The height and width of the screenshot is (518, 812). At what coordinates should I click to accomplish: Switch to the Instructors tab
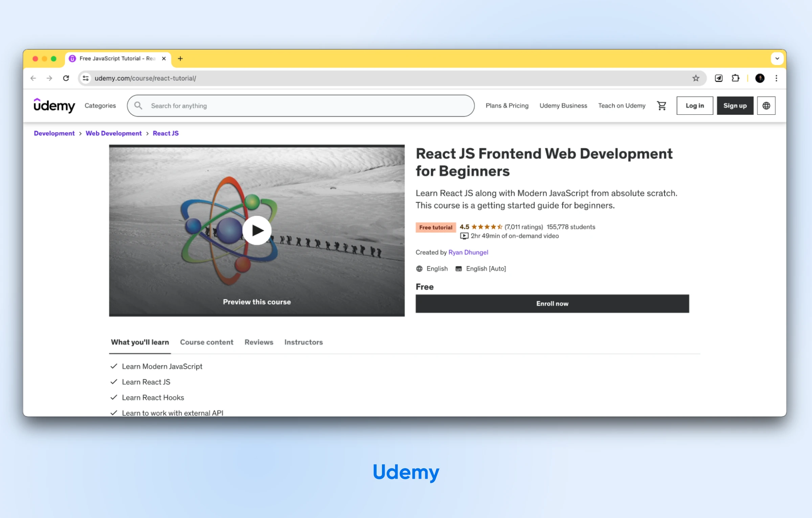[x=303, y=342]
